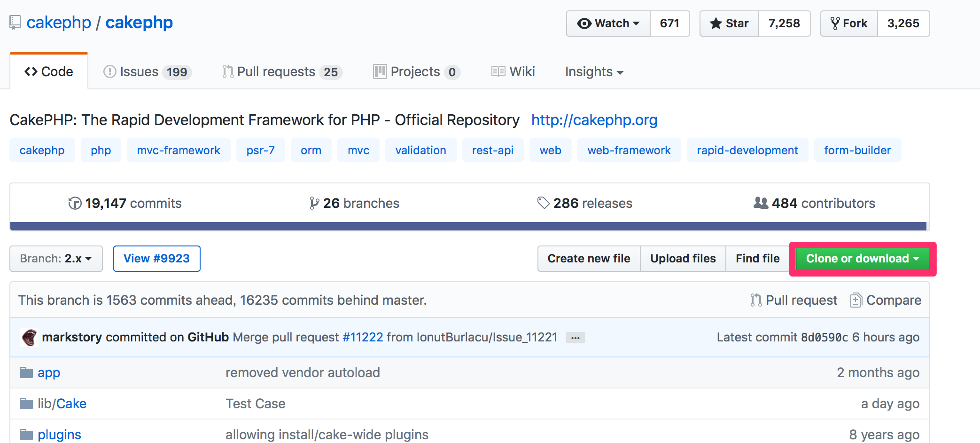
Task: Expand the Branch: 2.x selector
Action: (x=56, y=259)
